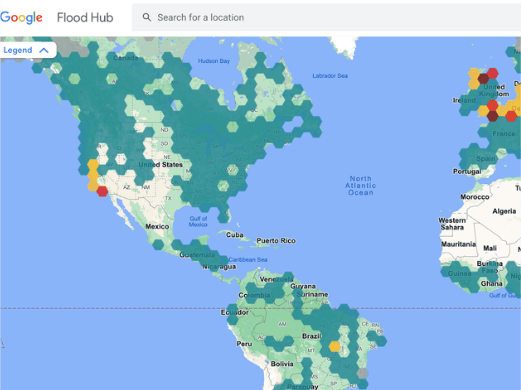Click the Spain map label
The image size is (521, 390).
486,159
